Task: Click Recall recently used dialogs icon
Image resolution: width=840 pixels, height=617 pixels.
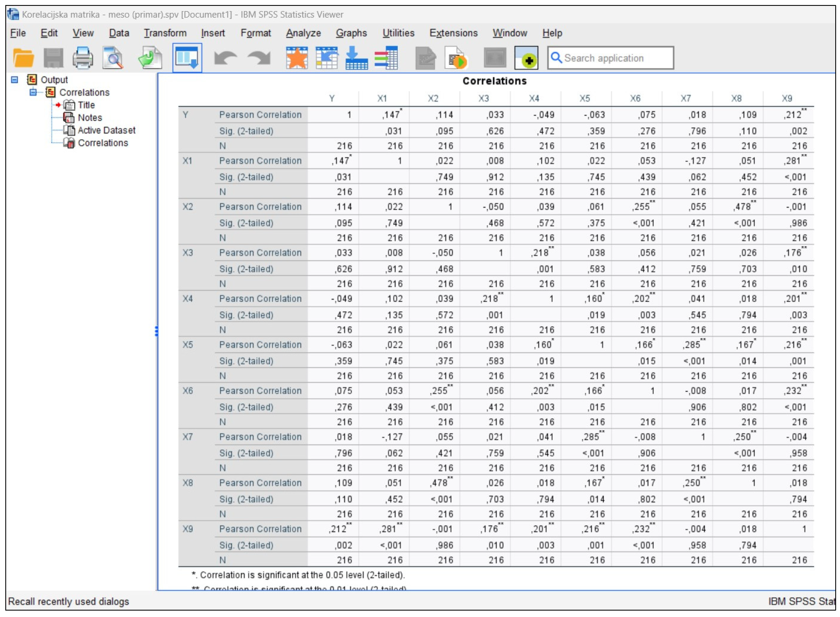Action: coord(187,58)
